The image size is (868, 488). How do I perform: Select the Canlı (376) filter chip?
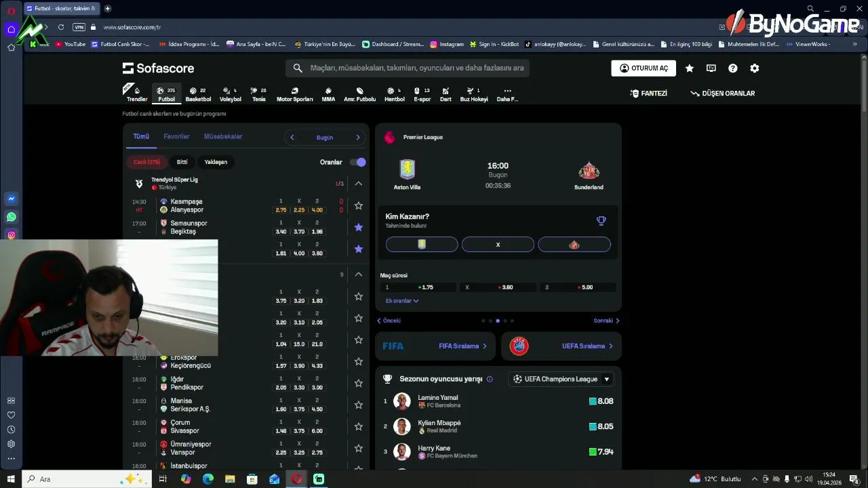(146, 162)
